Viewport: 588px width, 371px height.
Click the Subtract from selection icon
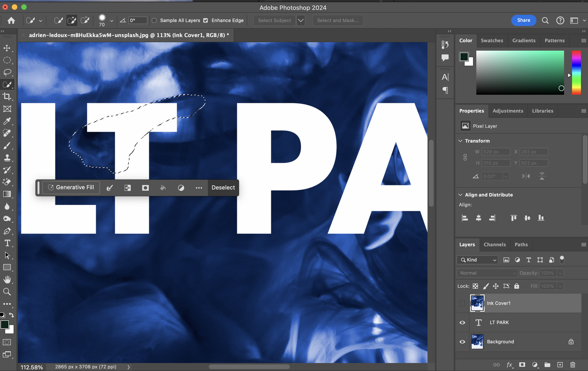(85, 20)
